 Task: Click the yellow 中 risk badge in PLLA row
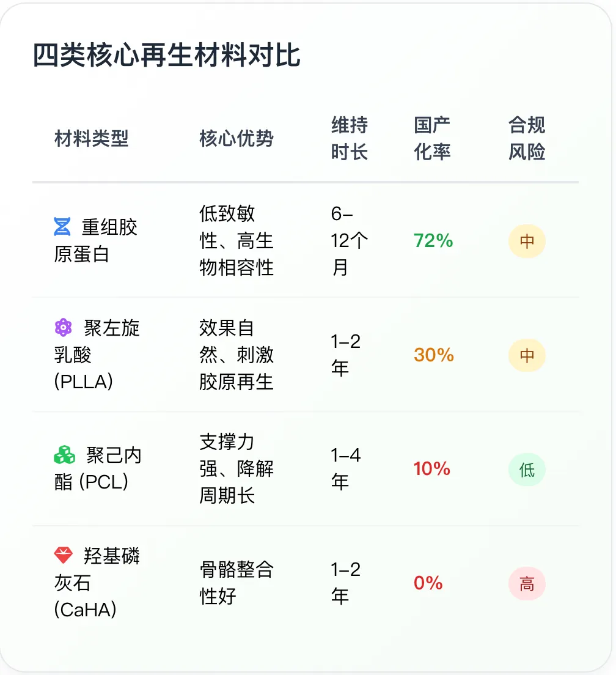(527, 355)
